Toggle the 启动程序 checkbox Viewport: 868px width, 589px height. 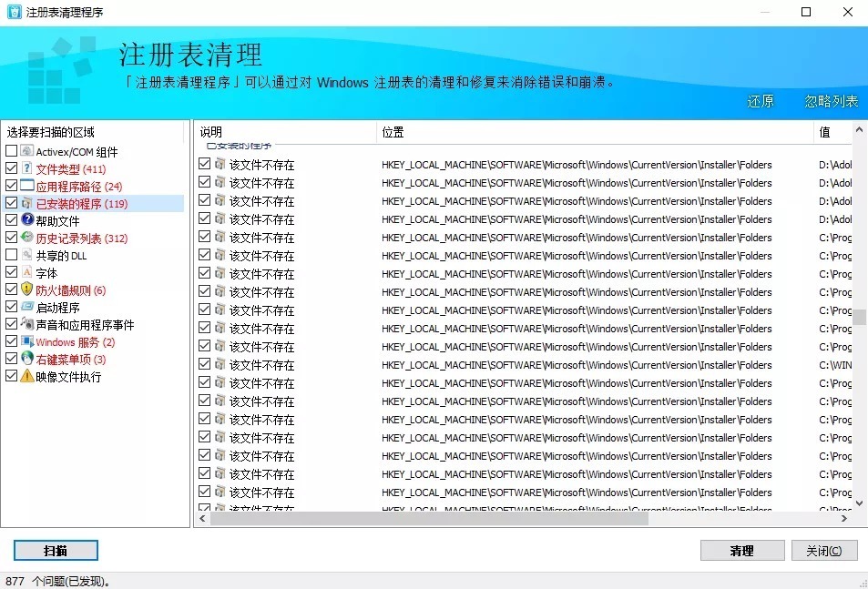pos(11,307)
